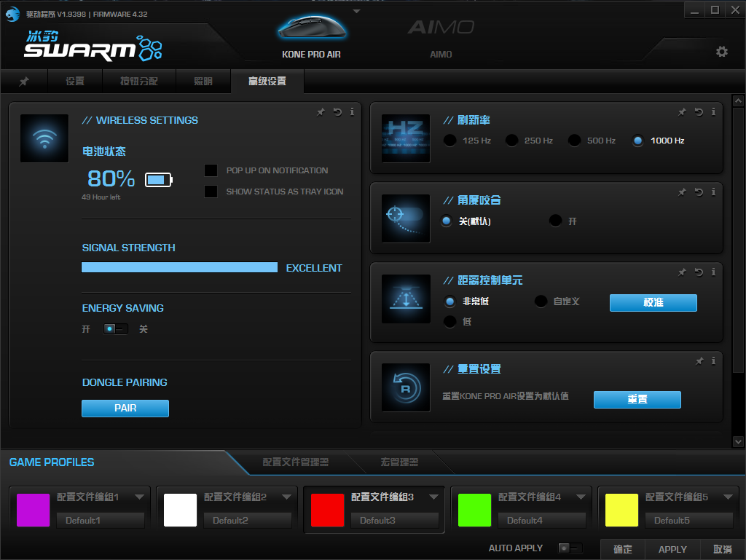The image size is (746, 560).
Task: Reset the 刷新率 panel with undo icon
Action: click(x=699, y=112)
